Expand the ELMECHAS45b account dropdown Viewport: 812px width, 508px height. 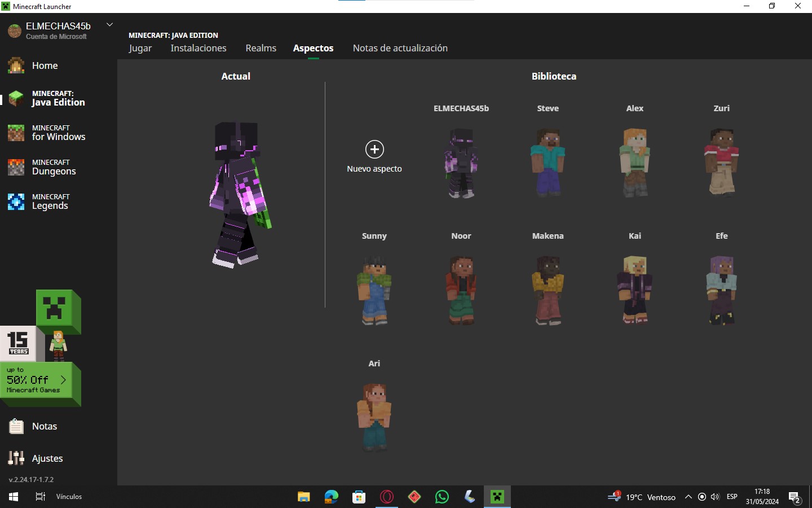point(110,25)
